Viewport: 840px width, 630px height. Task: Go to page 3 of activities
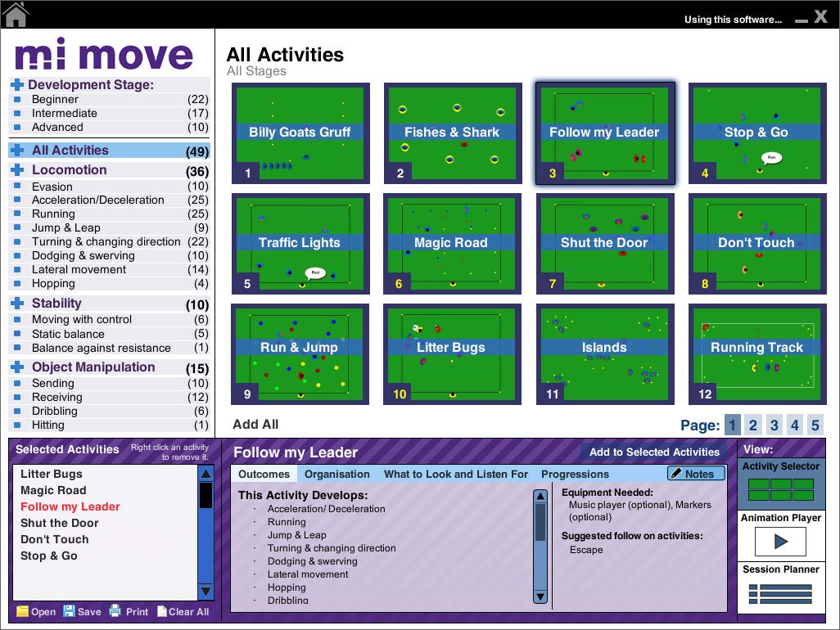point(774,425)
